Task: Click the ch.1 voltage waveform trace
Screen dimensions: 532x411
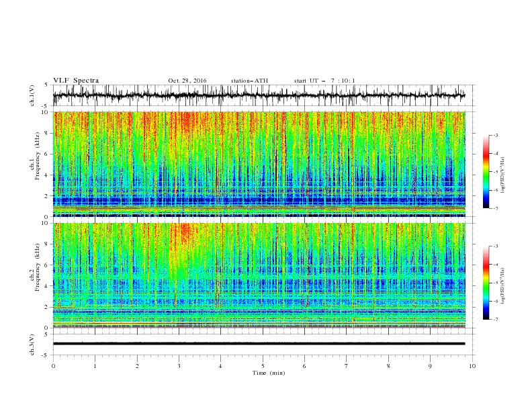Action: coord(259,95)
